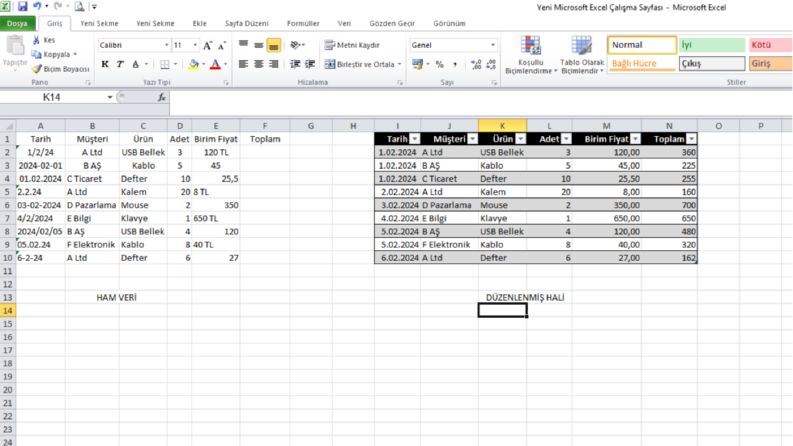
Task: Switch to the Veri tab
Action: point(344,23)
